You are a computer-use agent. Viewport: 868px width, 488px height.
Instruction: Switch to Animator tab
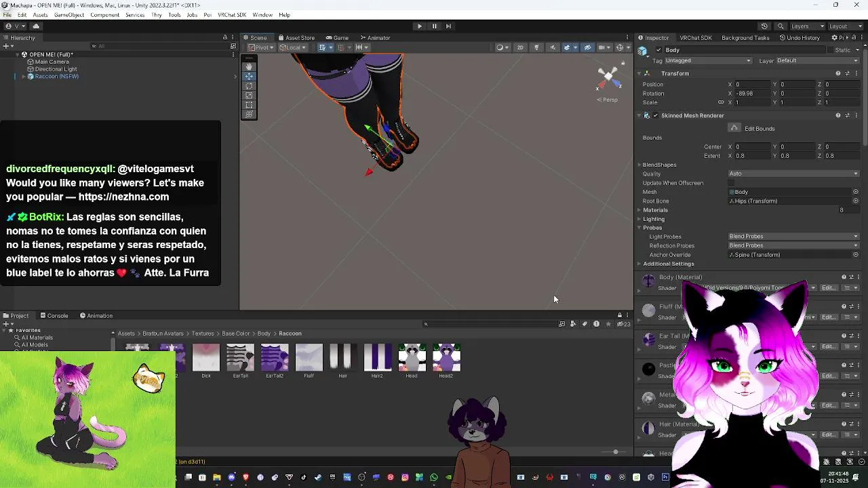[x=375, y=38]
